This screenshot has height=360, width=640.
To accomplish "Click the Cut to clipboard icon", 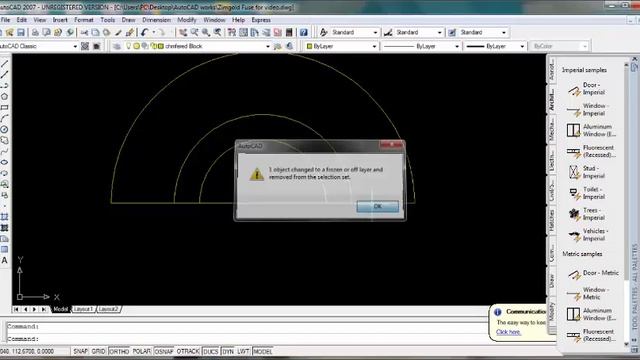I will [84, 32].
